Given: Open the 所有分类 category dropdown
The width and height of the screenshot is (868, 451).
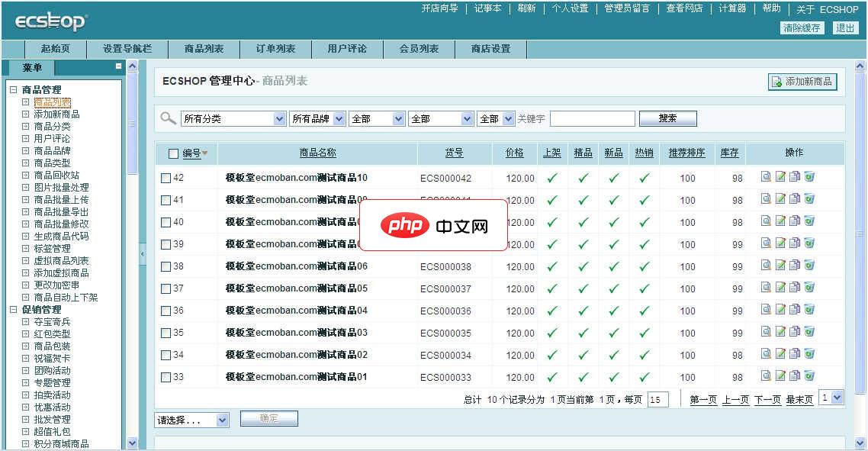Looking at the screenshot, I should [233, 118].
